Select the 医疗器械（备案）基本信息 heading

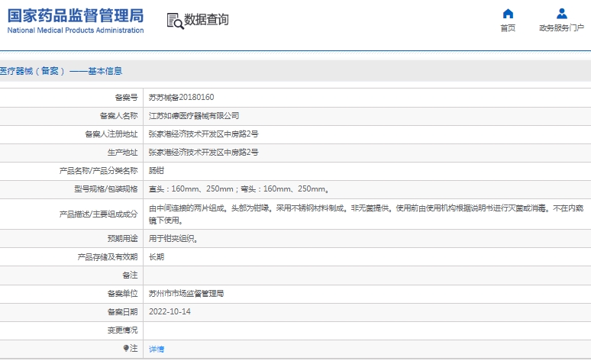click(61, 71)
